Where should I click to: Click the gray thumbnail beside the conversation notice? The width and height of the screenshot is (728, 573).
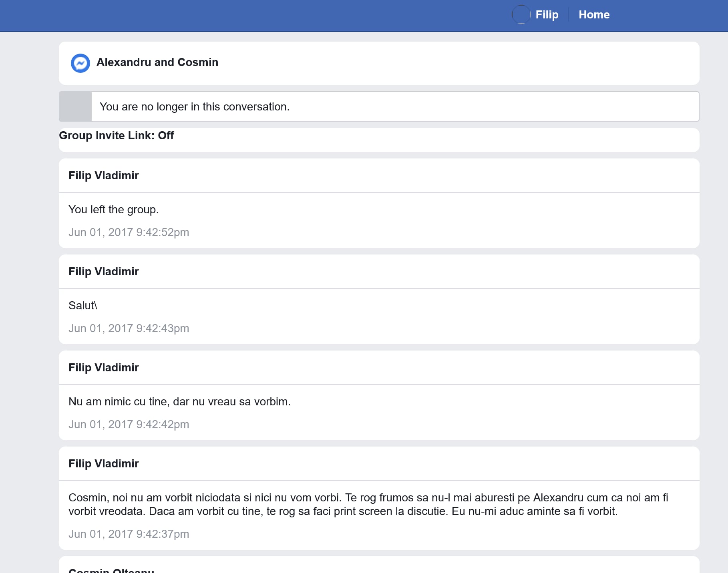coord(75,106)
